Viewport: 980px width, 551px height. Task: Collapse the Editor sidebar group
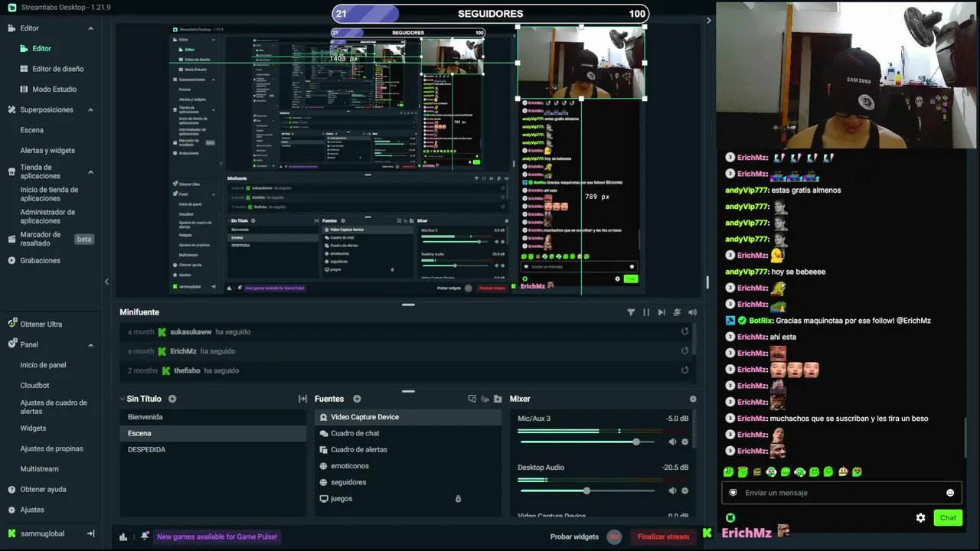point(90,28)
